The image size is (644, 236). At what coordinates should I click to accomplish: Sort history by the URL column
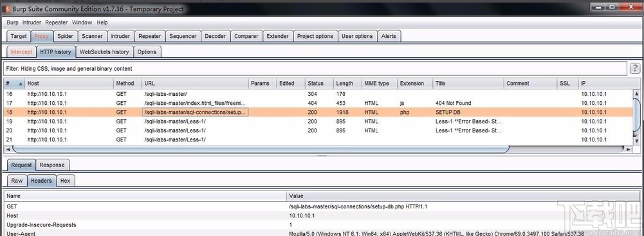coord(195,84)
